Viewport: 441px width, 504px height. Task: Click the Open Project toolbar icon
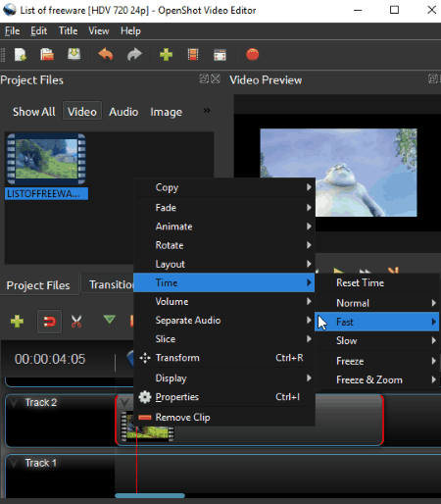pyautogui.click(x=47, y=55)
